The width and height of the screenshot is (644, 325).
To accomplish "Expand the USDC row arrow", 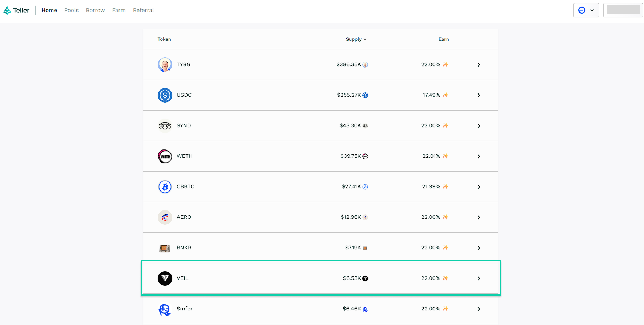I will [x=479, y=95].
